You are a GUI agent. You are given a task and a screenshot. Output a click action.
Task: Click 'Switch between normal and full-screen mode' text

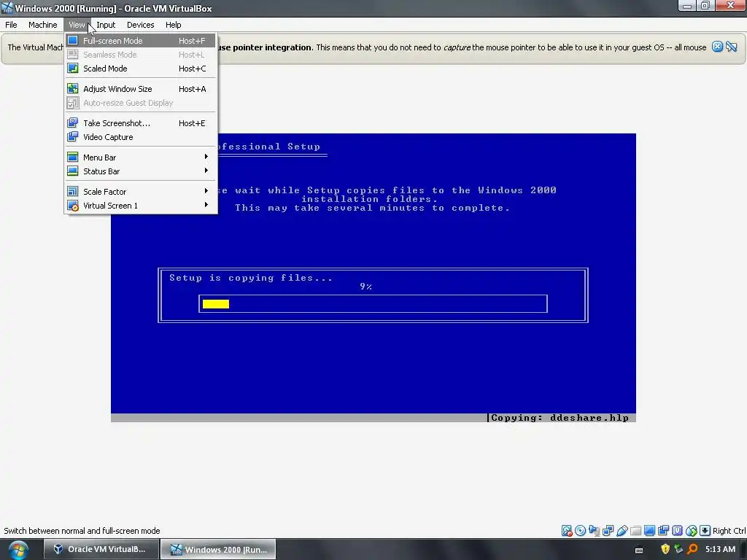[82, 531]
